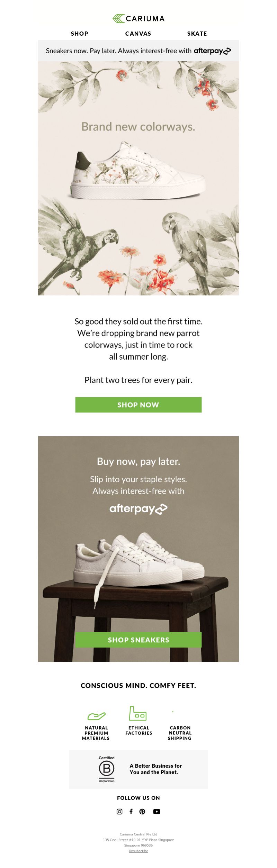
Task: Open the CANVAS navigation item
Action: [x=138, y=34]
